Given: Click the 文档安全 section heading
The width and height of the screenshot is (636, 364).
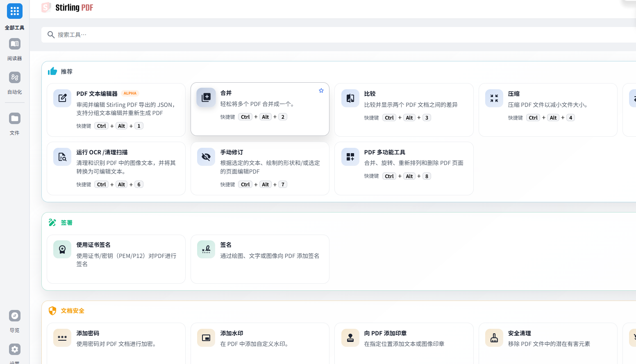Looking at the screenshot, I should [x=73, y=311].
